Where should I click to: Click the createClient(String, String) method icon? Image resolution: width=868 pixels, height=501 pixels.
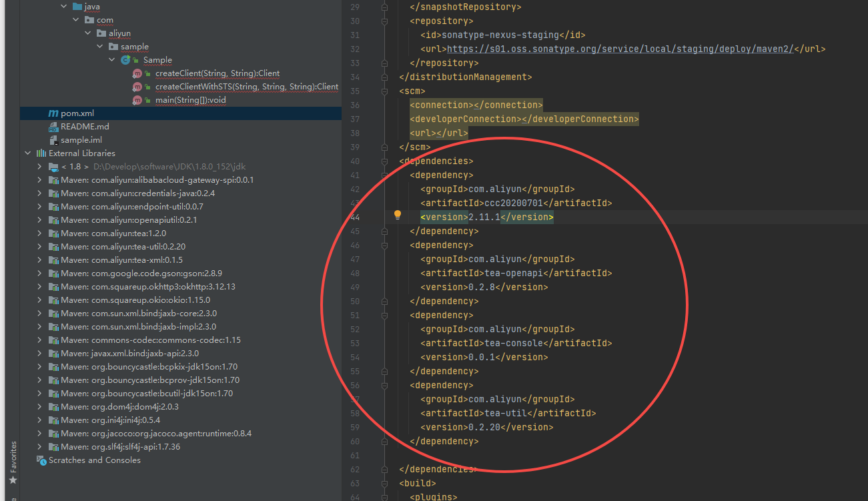coord(137,73)
